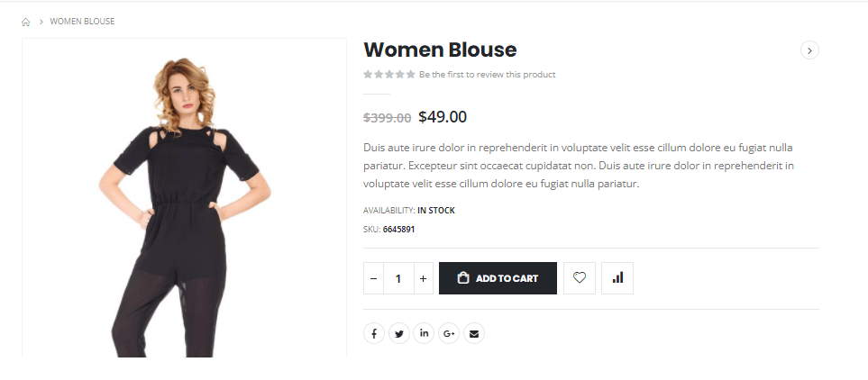
Task: Click the Women Blouse product title
Action: [x=440, y=50]
